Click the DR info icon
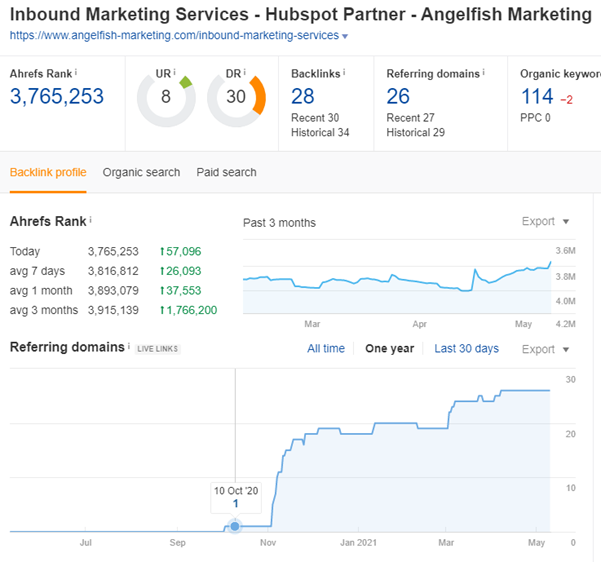The image size is (601, 562). (245, 72)
